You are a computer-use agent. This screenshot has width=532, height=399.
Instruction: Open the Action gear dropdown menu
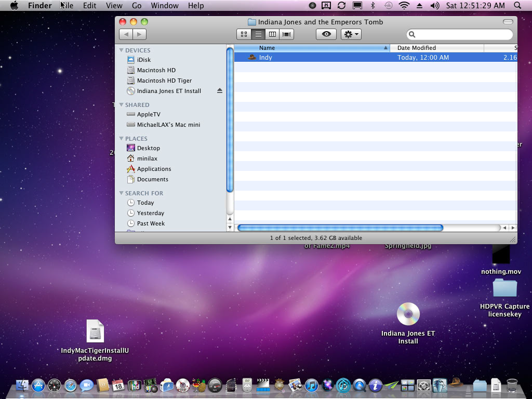tap(351, 34)
